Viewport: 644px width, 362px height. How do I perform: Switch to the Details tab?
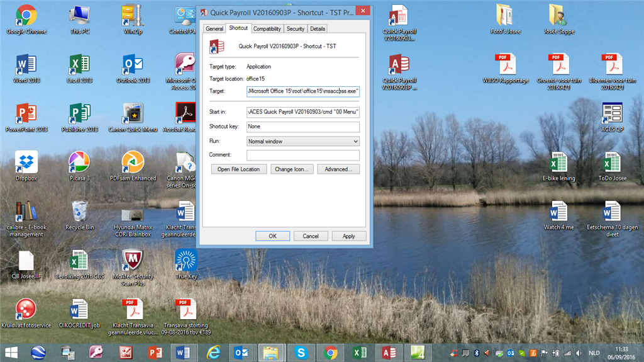[x=318, y=29]
